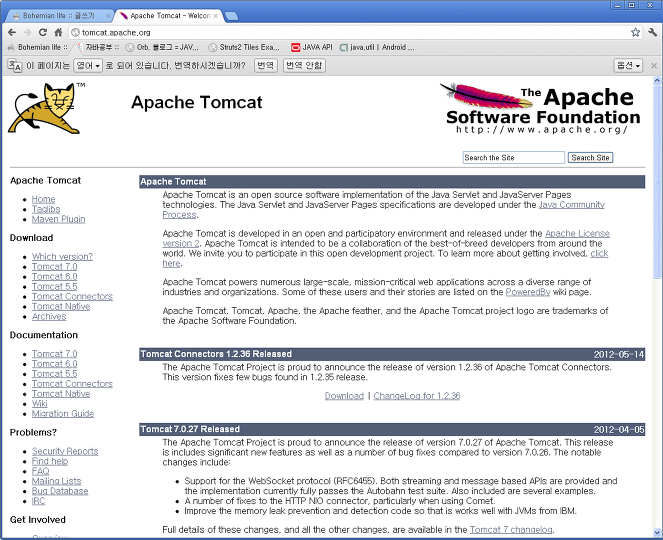Click the page vertical scrollbar thumb

pyautogui.click(x=657, y=182)
